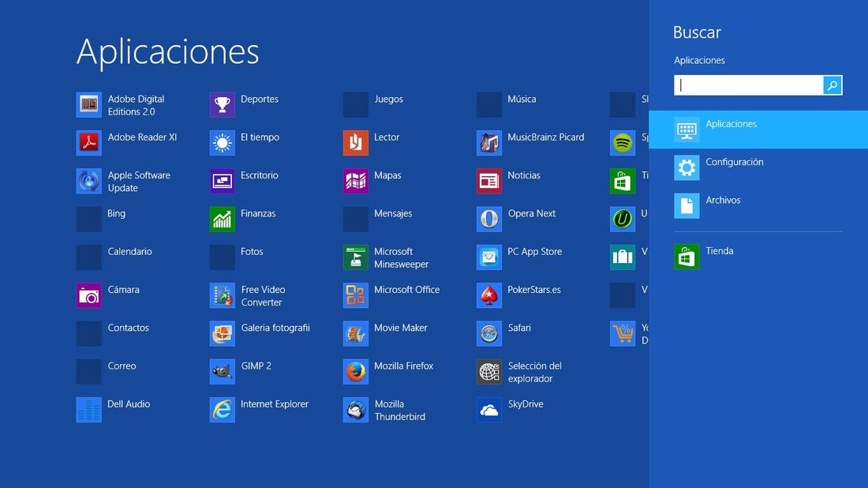The width and height of the screenshot is (868, 488).
Task: Launch PokerStars.es icon
Action: [488, 295]
